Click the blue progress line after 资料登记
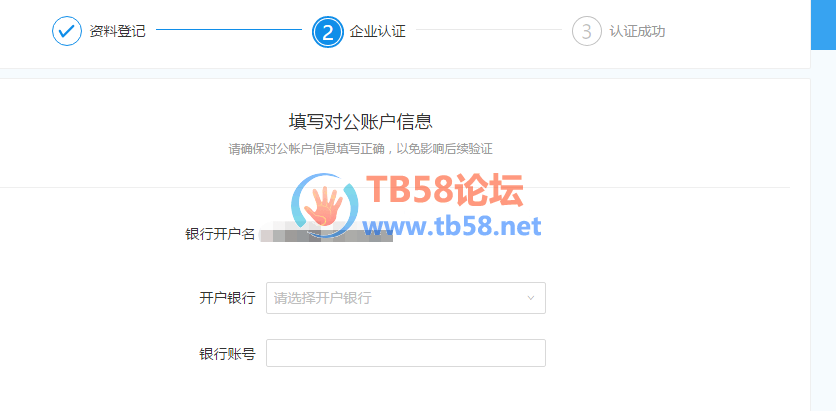 (229, 29)
